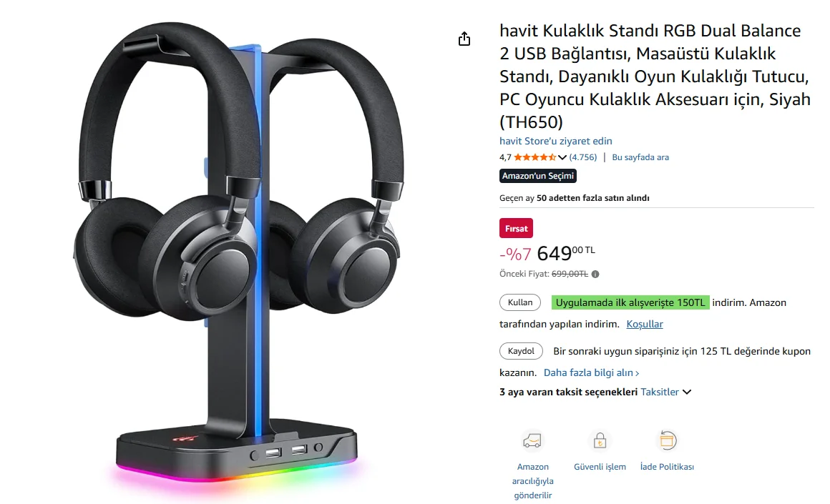Click the Bu sayfada ara link
Screen dimensions: 830x504
640,157
